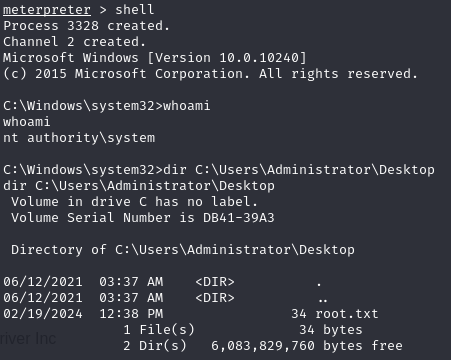Click the '1 File(s) 34 bytes' summary

click(x=243, y=330)
